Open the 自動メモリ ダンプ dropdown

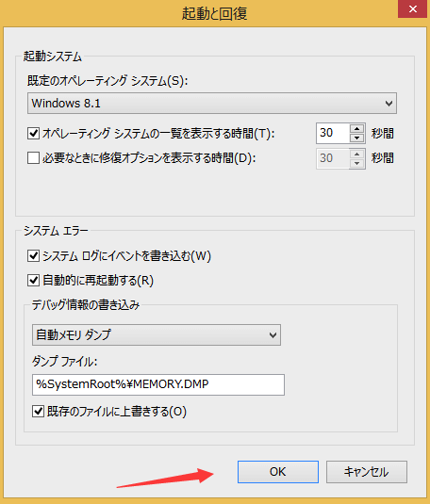[157, 335]
